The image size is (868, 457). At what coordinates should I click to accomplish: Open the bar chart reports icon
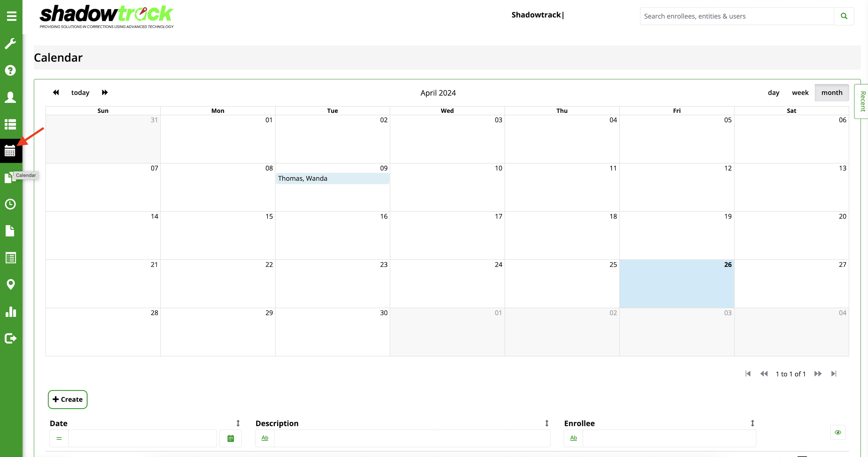(x=10, y=311)
